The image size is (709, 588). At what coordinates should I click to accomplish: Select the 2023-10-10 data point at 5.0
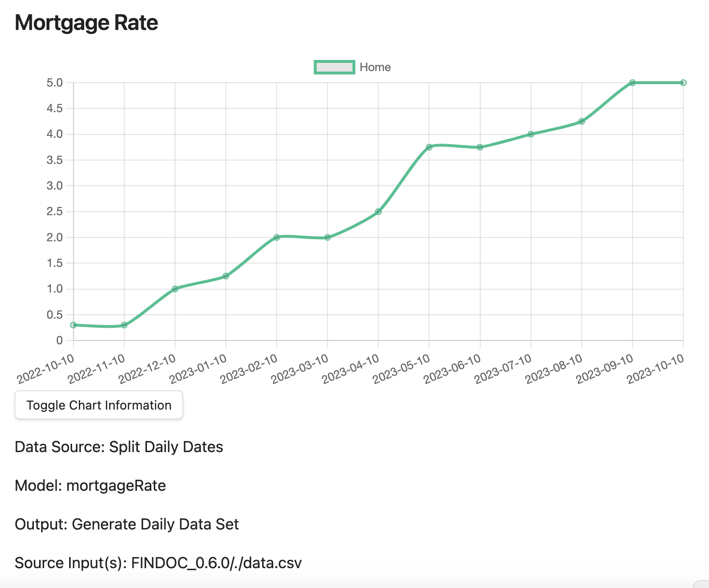pos(683,83)
